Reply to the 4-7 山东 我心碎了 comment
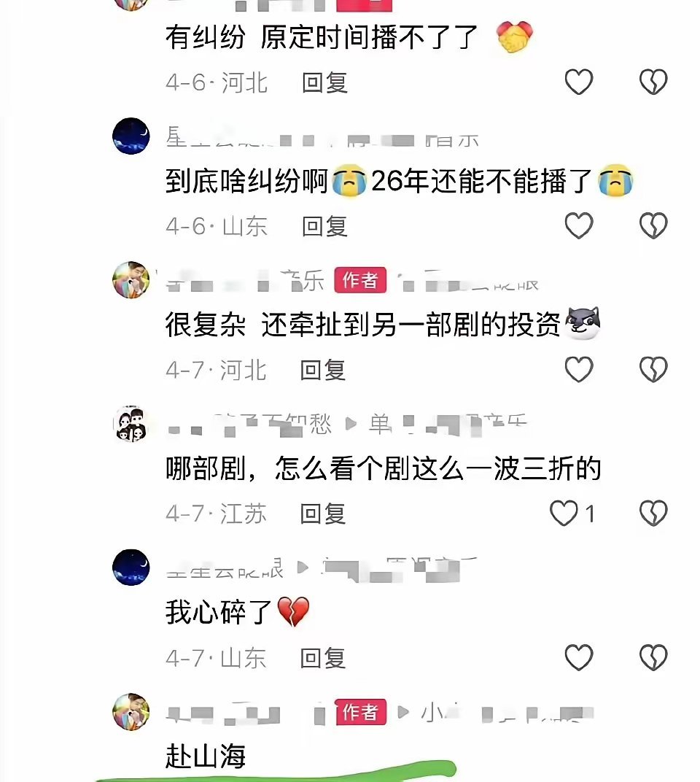700x782 pixels. tap(322, 658)
